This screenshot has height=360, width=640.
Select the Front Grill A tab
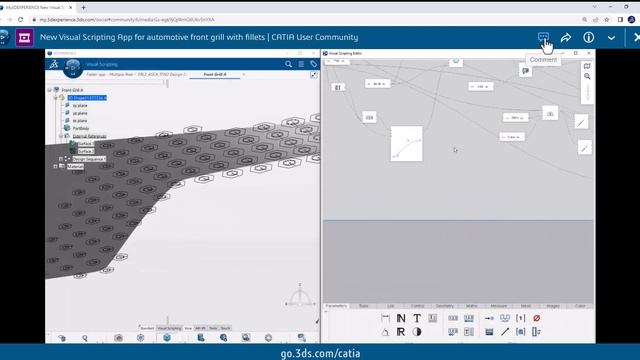(215, 74)
